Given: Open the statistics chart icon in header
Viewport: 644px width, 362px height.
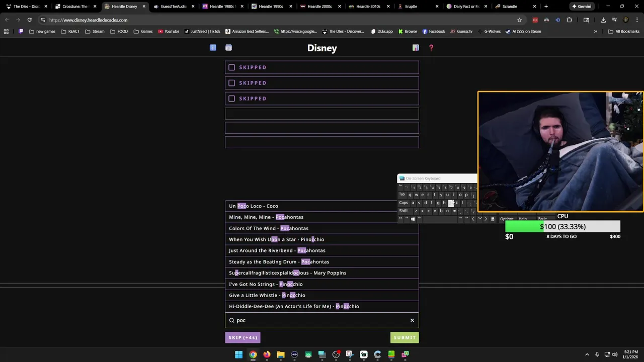Looking at the screenshot, I should tap(416, 48).
